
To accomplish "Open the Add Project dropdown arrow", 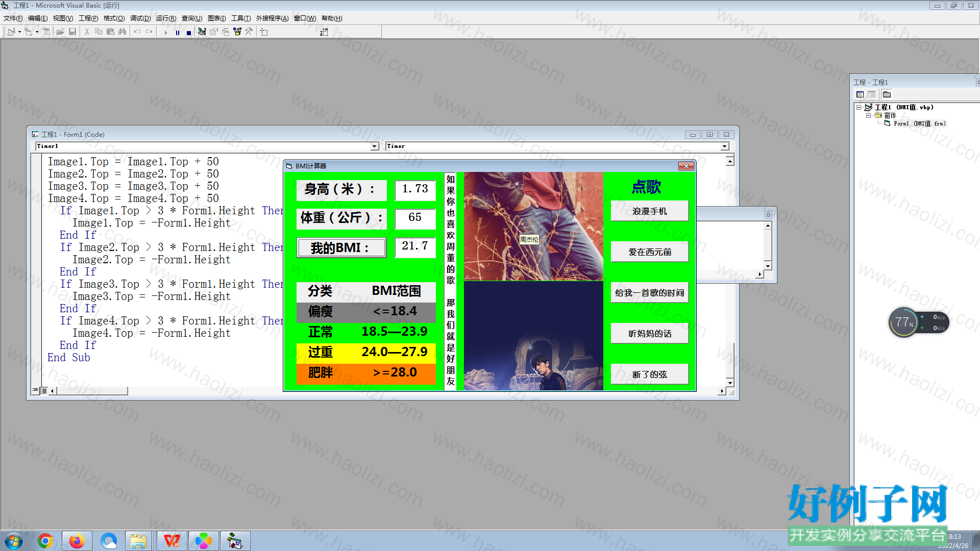I will [x=19, y=32].
